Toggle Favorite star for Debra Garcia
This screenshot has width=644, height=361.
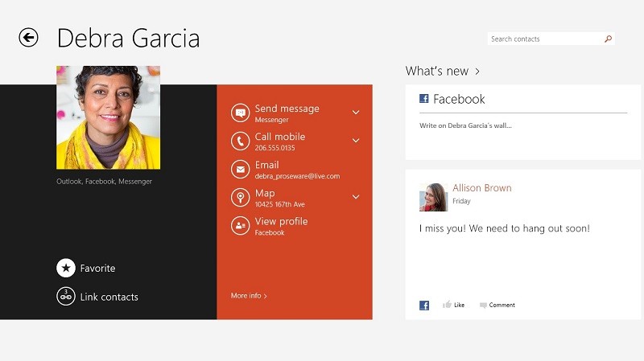pos(66,269)
